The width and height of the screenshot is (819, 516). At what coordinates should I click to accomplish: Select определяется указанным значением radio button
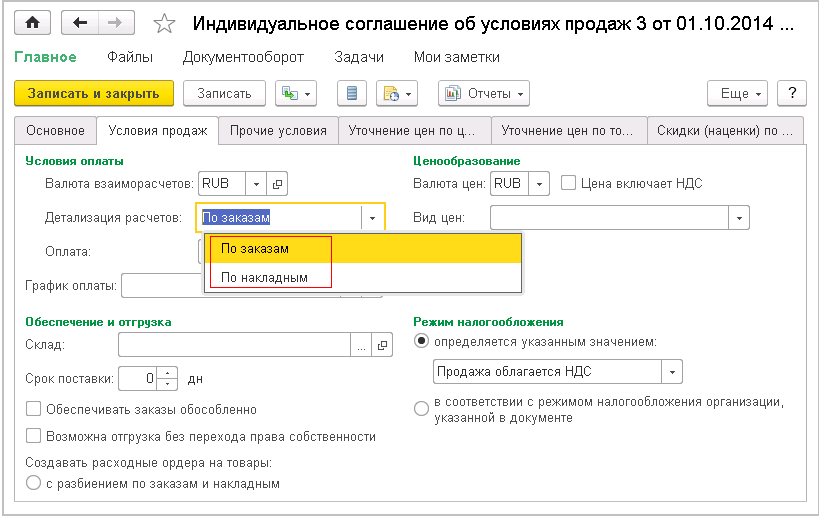pos(421,341)
